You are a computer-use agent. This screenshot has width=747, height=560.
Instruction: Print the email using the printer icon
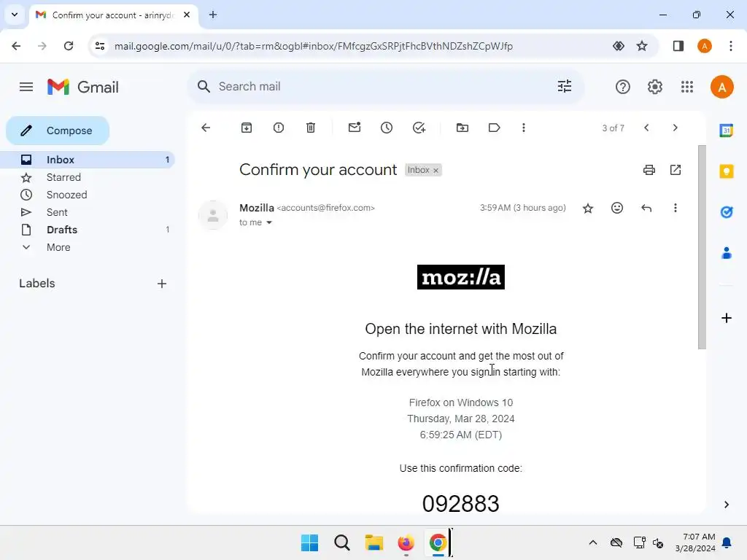(x=649, y=170)
